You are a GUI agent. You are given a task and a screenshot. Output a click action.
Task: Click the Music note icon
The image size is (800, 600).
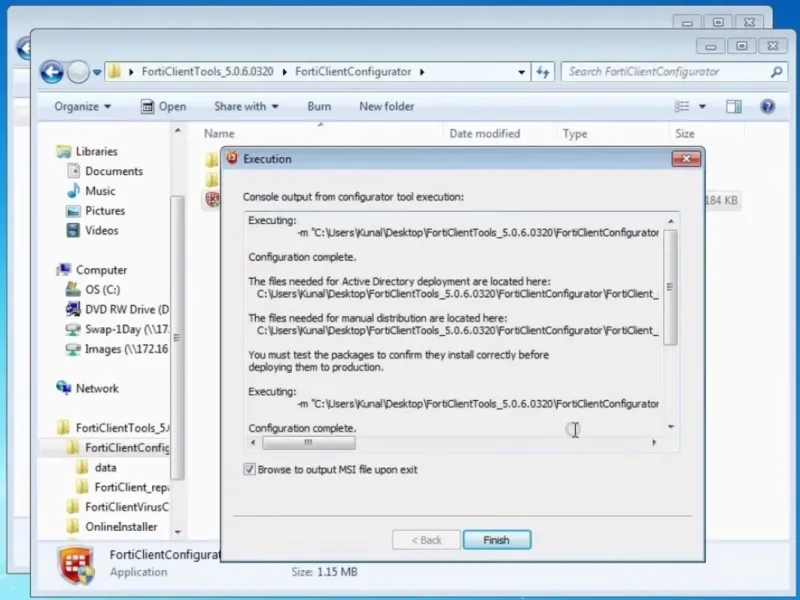click(73, 191)
